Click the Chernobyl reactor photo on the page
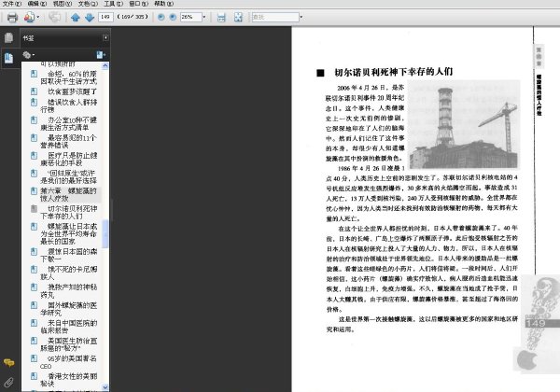Viewport: 560px width, 392px height. (463, 124)
